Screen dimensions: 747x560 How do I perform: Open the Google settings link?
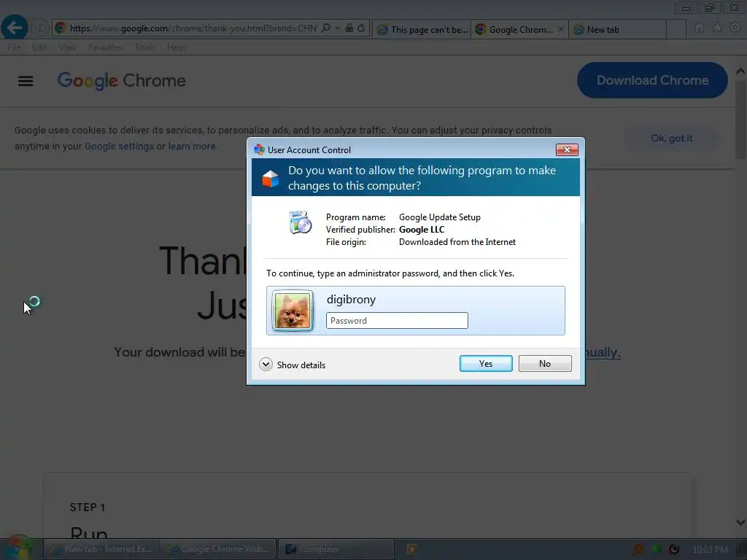pyautogui.click(x=119, y=146)
